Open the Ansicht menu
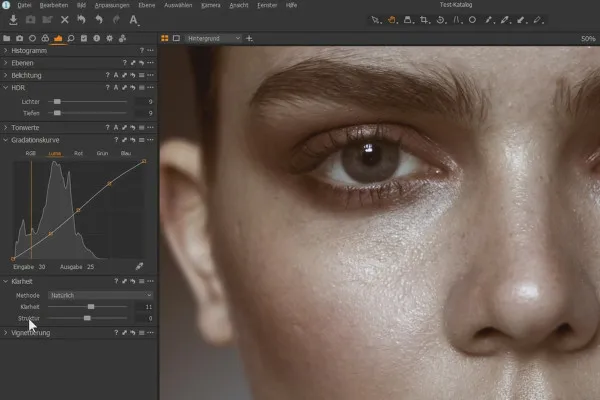The height and width of the screenshot is (400, 600). point(239,5)
